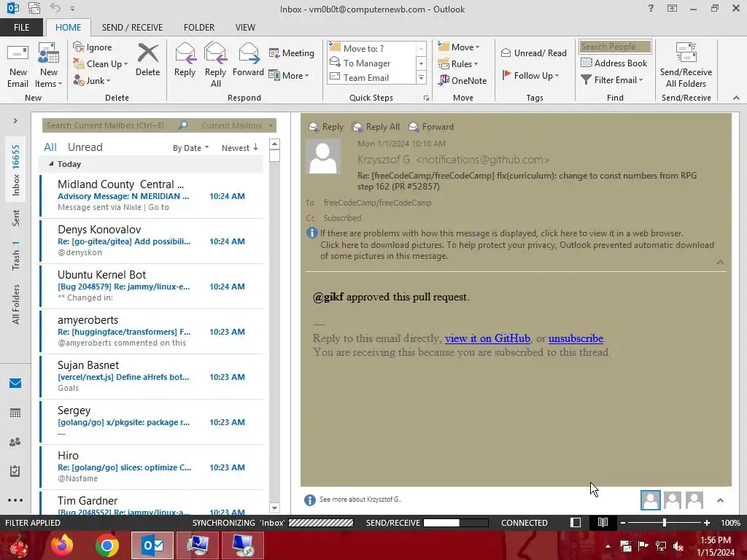Click Reply in reading pane
Screen dimensions: 747x560
coord(326,127)
